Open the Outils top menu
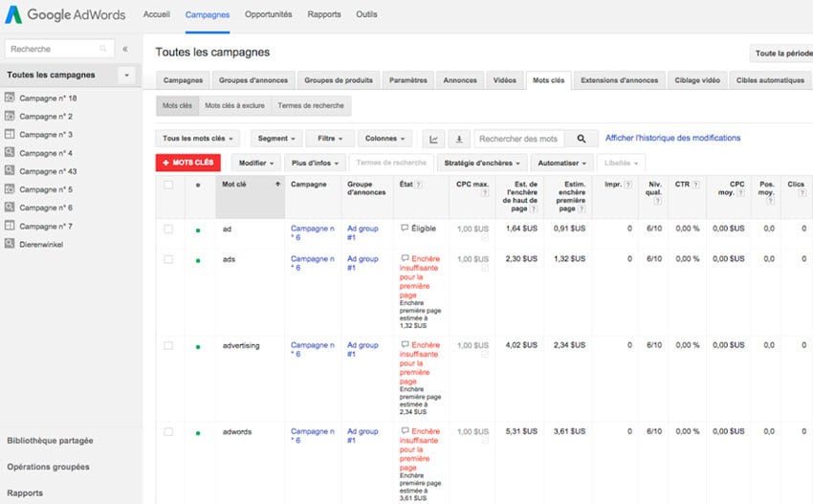Image resolution: width=813 pixels, height=504 pixels. coord(366,14)
